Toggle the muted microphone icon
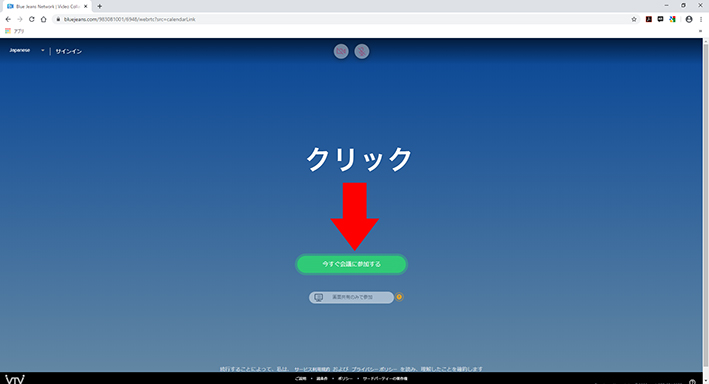709x384 pixels. (x=361, y=51)
